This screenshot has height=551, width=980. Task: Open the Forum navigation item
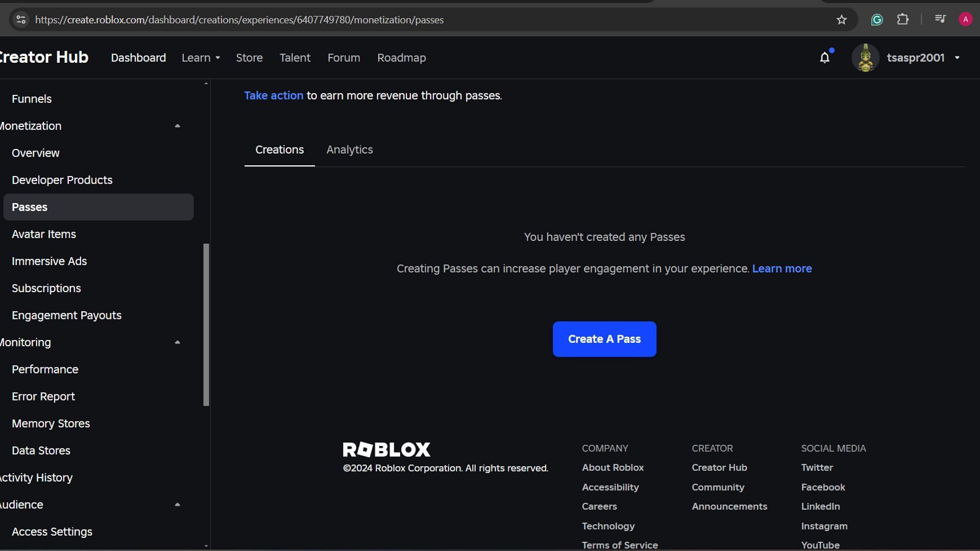(x=344, y=58)
